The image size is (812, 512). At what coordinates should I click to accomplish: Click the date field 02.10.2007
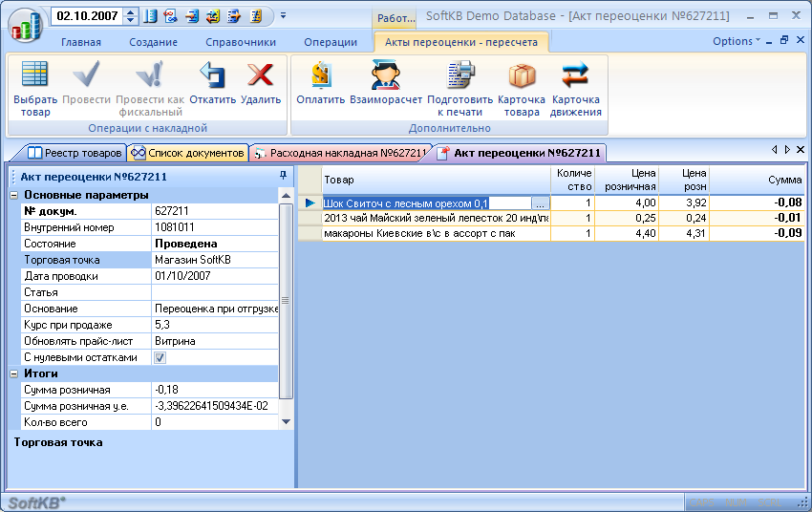pos(87,16)
